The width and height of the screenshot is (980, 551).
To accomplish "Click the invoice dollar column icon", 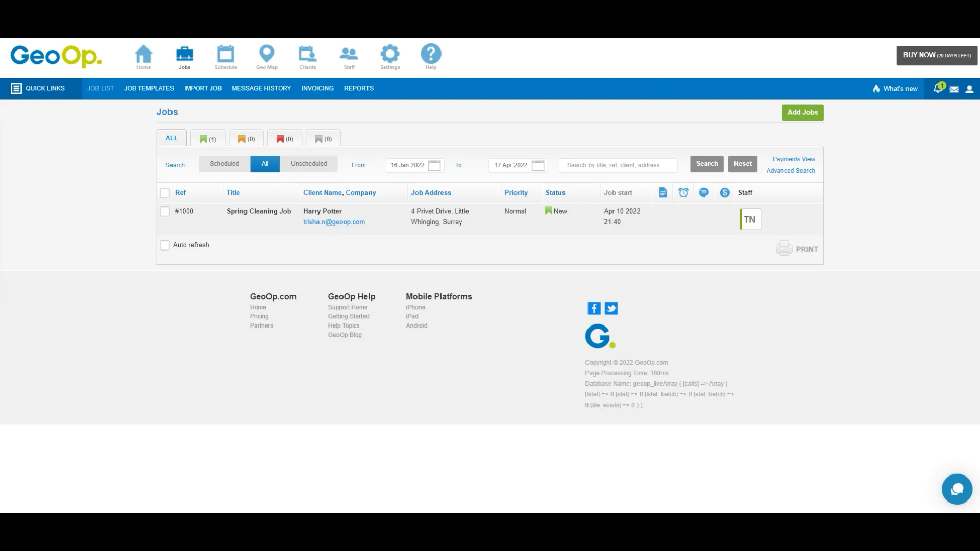I will tap(724, 193).
